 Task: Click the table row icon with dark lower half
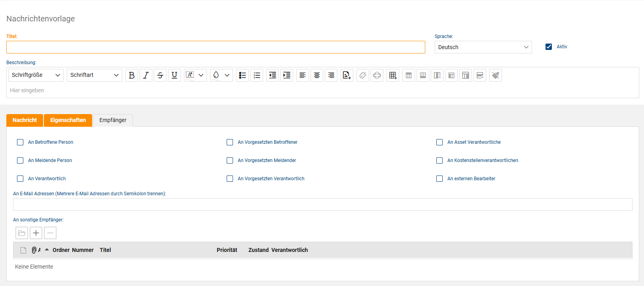click(x=423, y=75)
